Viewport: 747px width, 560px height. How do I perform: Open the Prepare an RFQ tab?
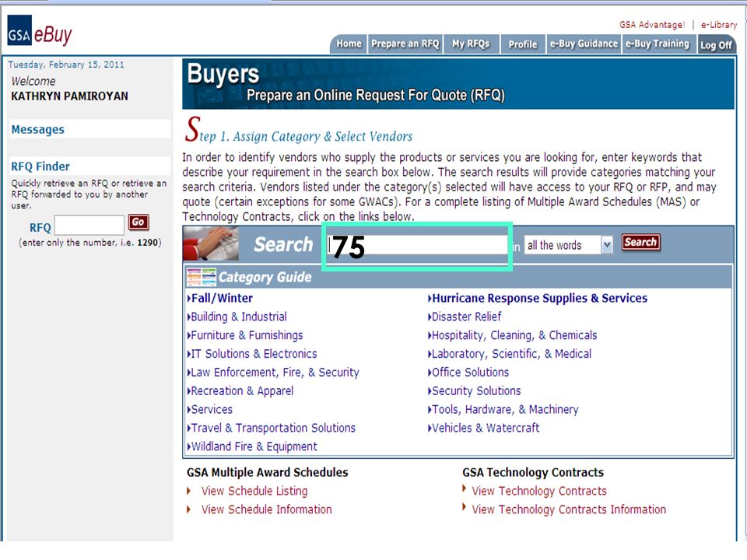tap(405, 44)
